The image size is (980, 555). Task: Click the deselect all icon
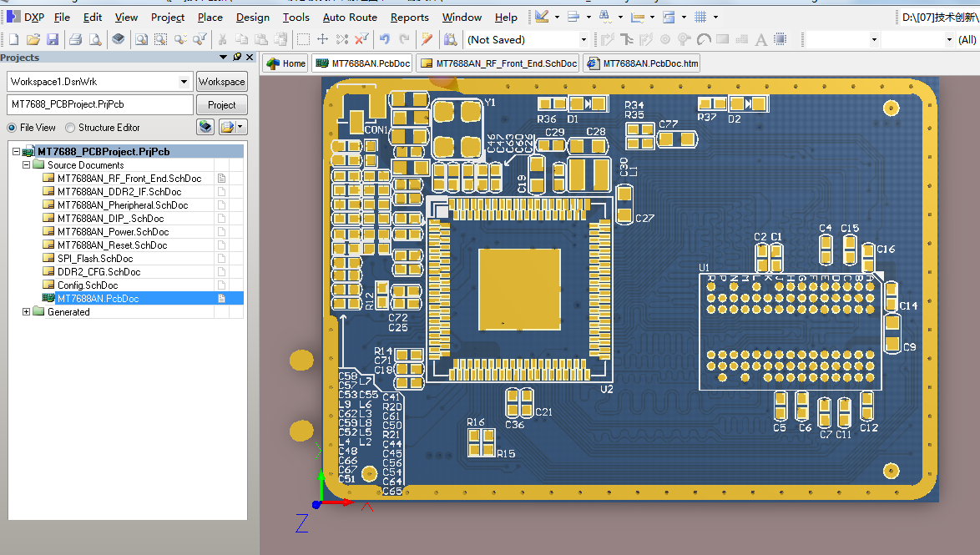tap(342, 39)
